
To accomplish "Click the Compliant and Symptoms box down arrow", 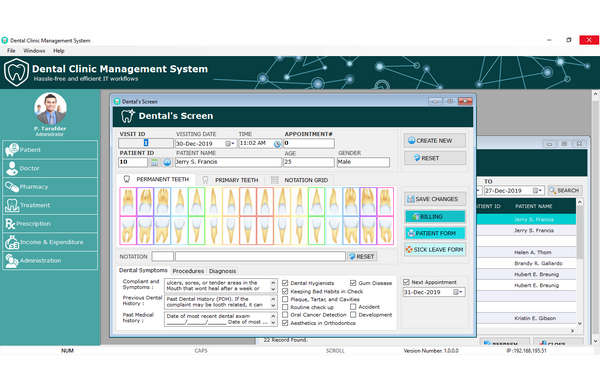I will click(x=273, y=290).
